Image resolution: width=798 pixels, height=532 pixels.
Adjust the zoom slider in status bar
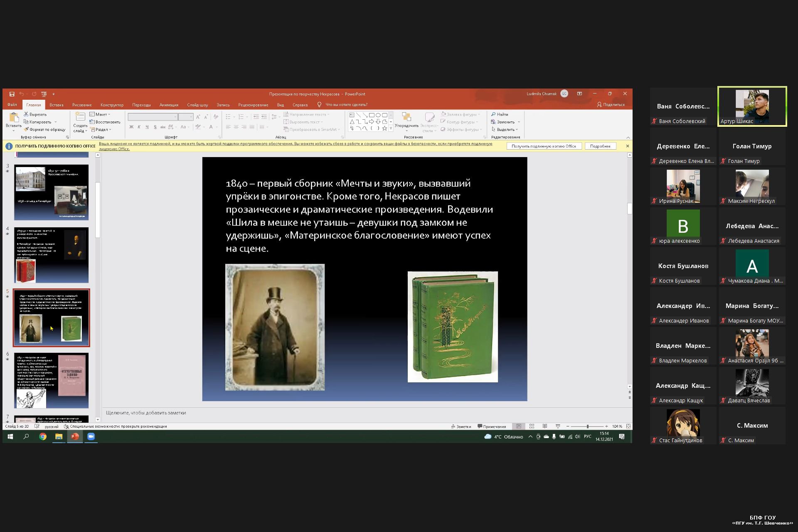point(587,426)
